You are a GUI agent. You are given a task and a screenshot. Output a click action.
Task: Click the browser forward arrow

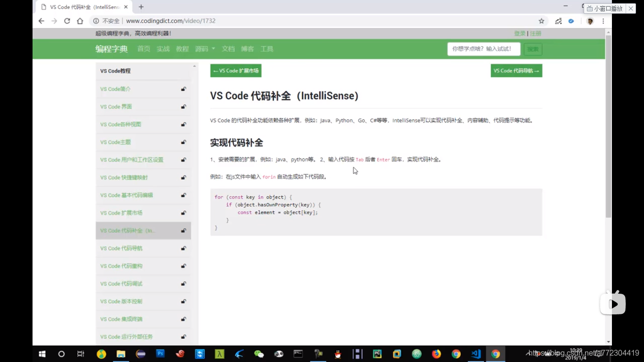54,21
